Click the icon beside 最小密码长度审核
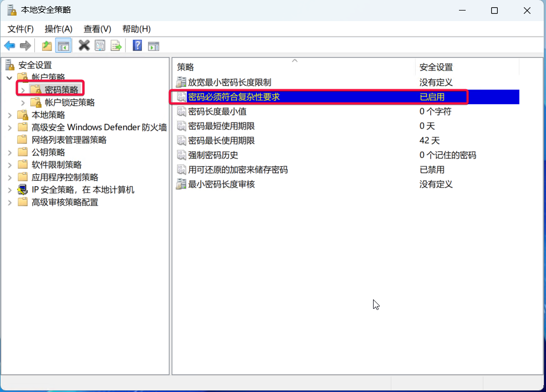This screenshot has height=392, width=546. click(x=181, y=184)
